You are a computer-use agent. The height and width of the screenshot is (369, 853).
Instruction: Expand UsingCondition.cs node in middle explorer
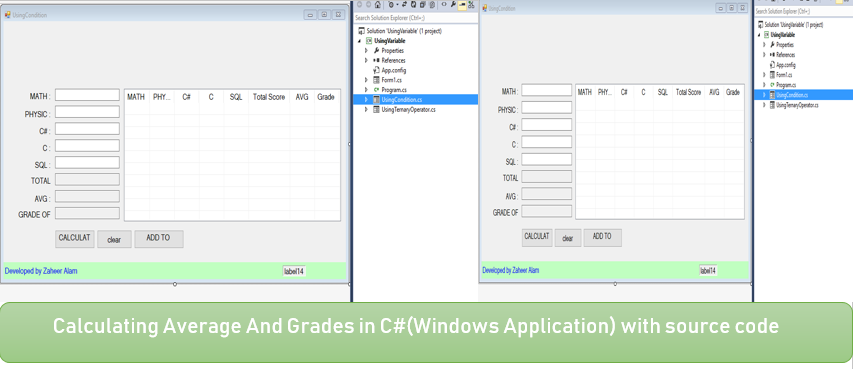(x=367, y=100)
